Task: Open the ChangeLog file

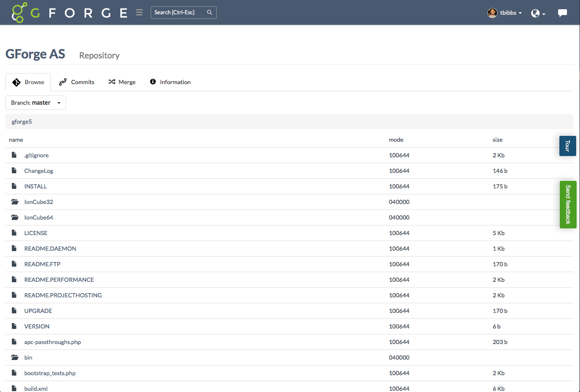Action: point(39,171)
